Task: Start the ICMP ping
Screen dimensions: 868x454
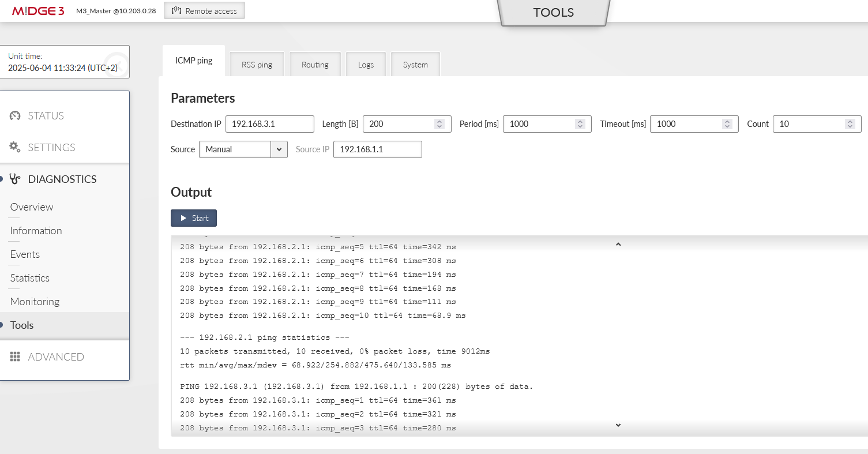Action: pos(194,218)
